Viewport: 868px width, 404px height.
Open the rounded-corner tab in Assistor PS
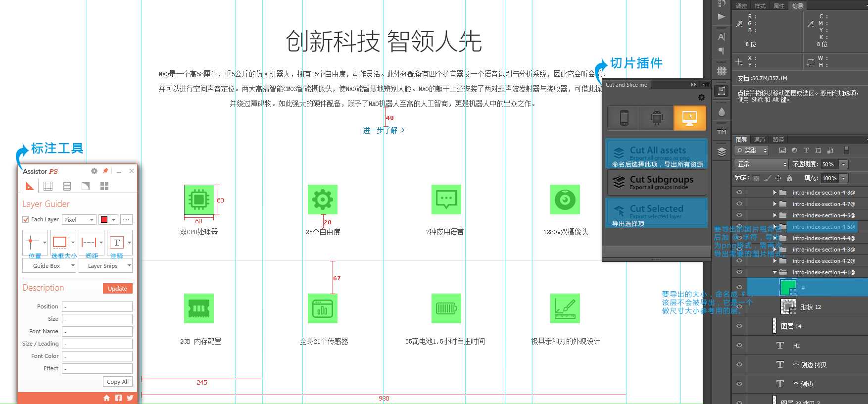[x=86, y=186]
